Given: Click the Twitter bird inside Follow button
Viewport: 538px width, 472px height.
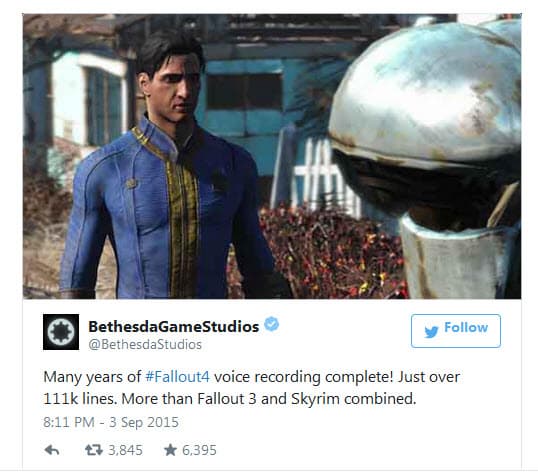Looking at the screenshot, I should [x=431, y=331].
